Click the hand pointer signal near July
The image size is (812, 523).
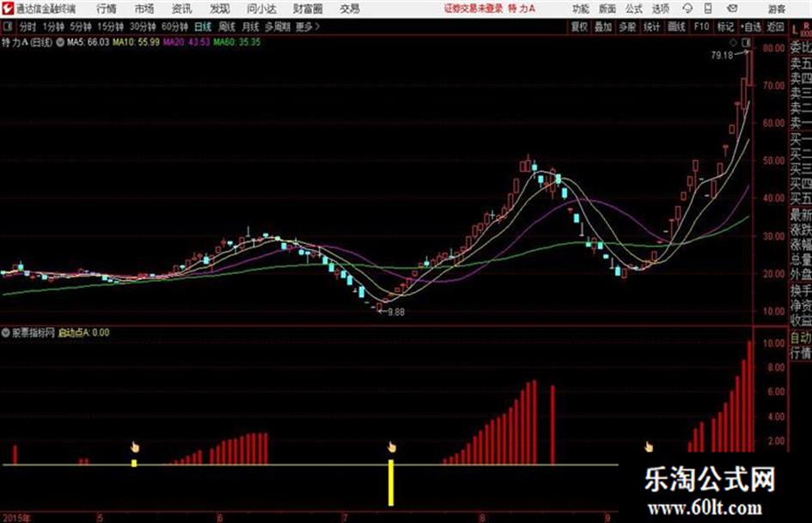pyautogui.click(x=392, y=447)
